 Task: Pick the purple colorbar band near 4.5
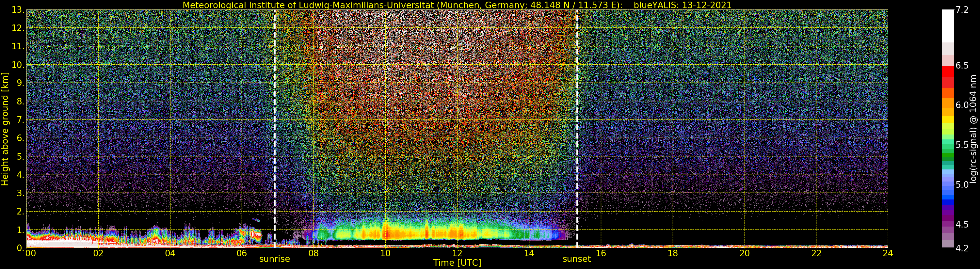click(947, 224)
